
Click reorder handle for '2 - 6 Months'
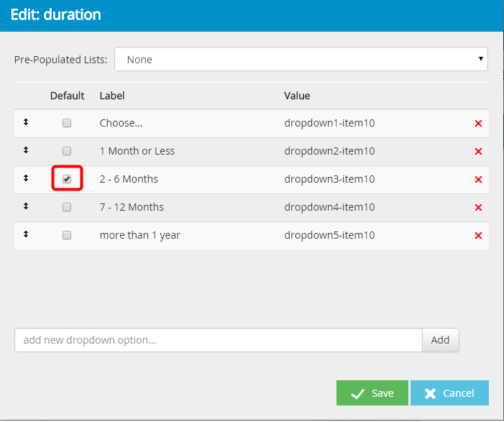[x=26, y=178]
